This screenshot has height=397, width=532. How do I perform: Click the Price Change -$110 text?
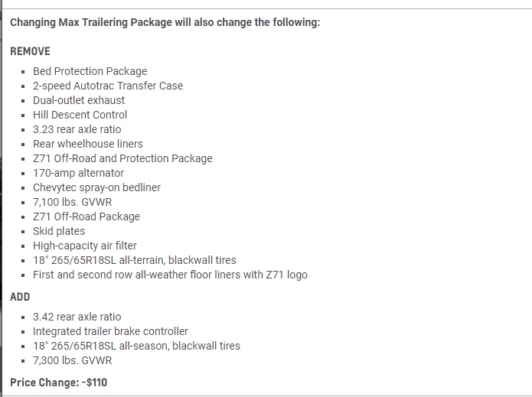pos(59,382)
